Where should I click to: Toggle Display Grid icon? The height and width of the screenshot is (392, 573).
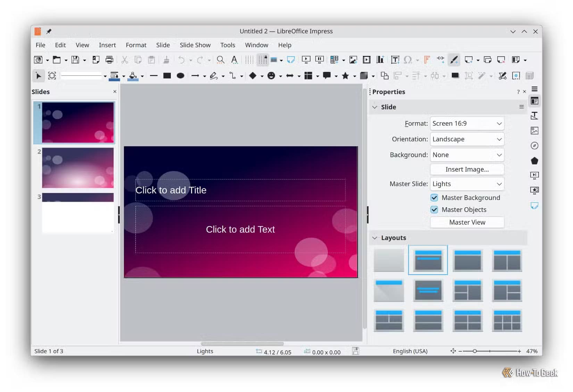249,60
